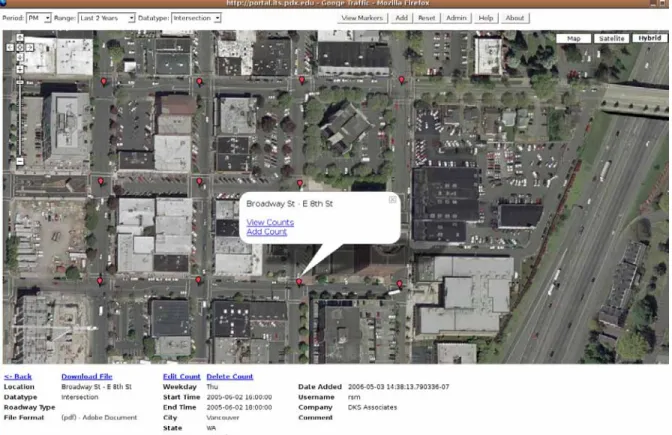
Task: Open the Period dropdown showing PM
Action: click(39, 18)
